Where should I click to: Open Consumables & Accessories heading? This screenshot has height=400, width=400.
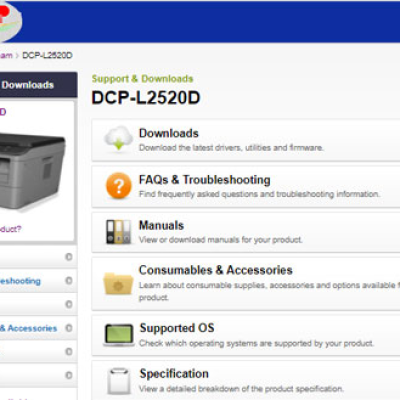click(x=216, y=270)
